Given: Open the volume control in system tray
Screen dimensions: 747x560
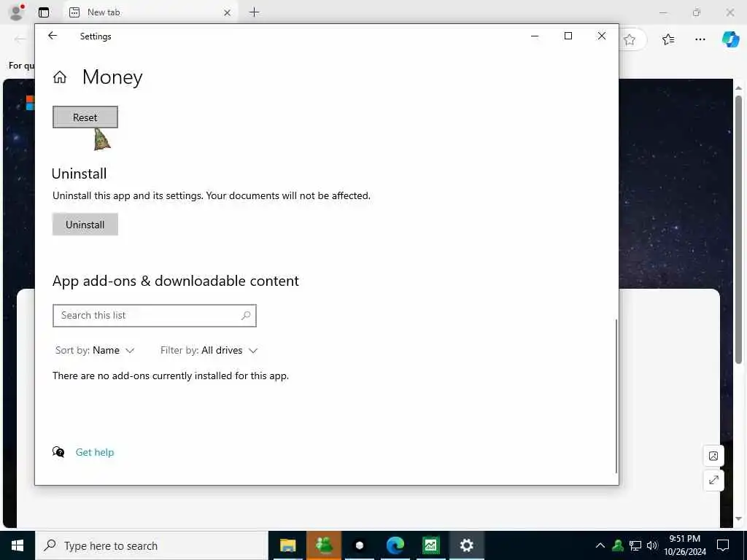Looking at the screenshot, I should click(x=652, y=545).
